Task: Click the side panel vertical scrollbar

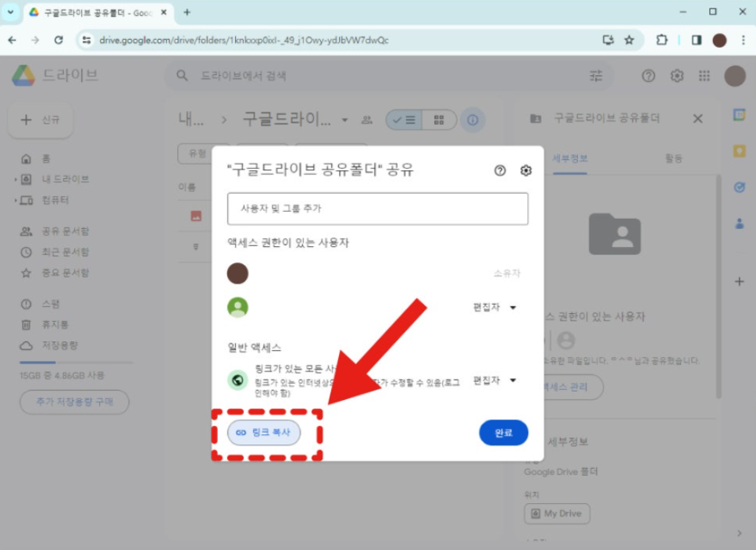Action: (x=719, y=287)
